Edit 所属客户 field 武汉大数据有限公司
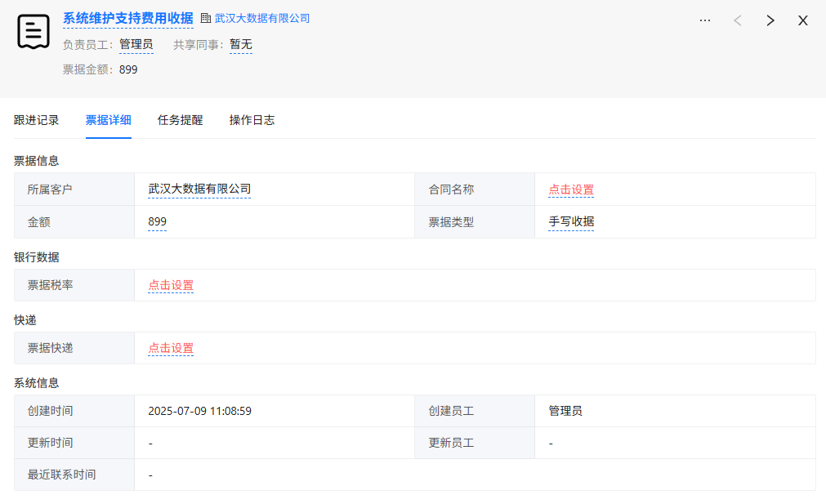The height and width of the screenshot is (504, 826). (x=199, y=190)
